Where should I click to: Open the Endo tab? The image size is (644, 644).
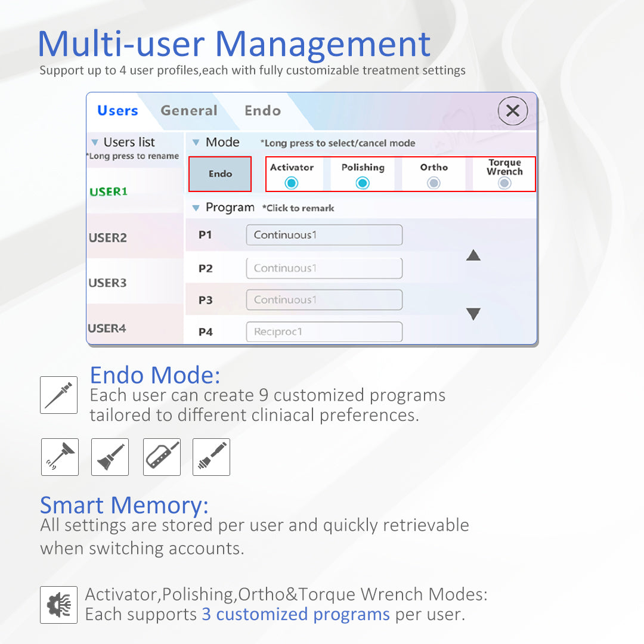pyautogui.click(x=262, y=111)
